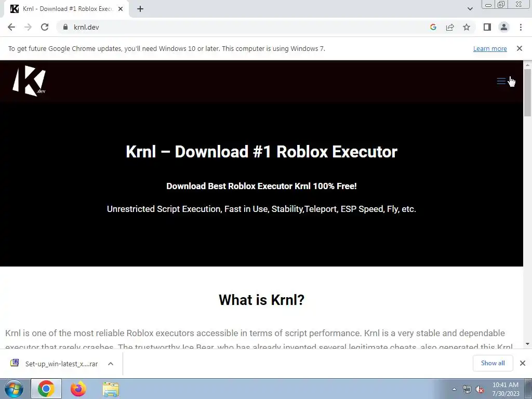Restore down the Chrome window
This screenshot has width=532, height=399.
501,4
